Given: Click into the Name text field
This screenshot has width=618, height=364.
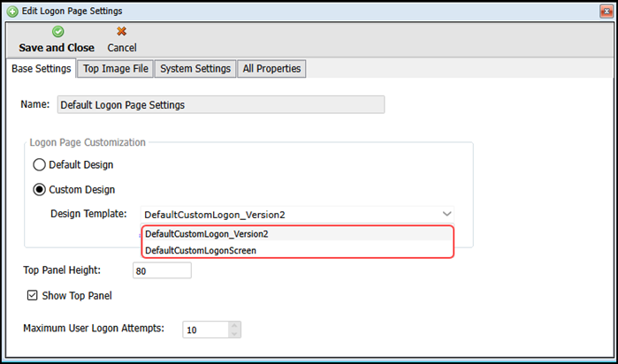Looking at the screenshot, I should [220, 104].
